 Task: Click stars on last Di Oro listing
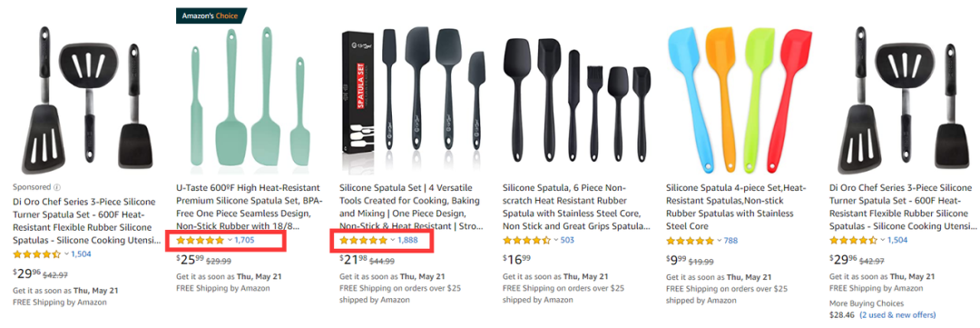tap(853, 241)
